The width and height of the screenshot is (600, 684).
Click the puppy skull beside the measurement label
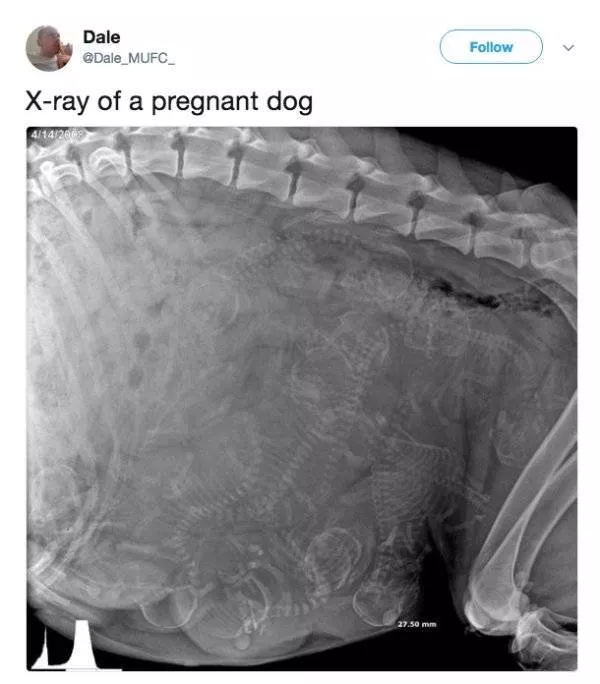coord(377,604)
